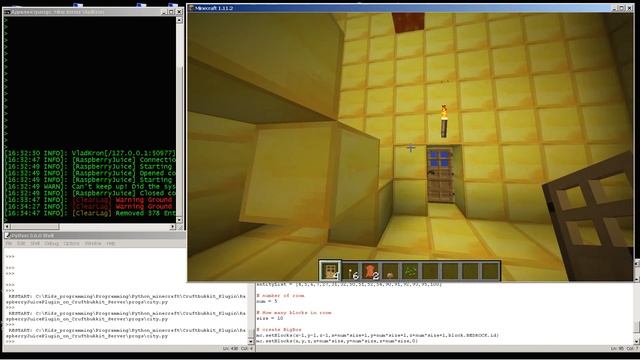Open the Debug menu in Python Shell
Viewport: 640px width, 360px height.
pyautogui.click(x=51, y=243)
